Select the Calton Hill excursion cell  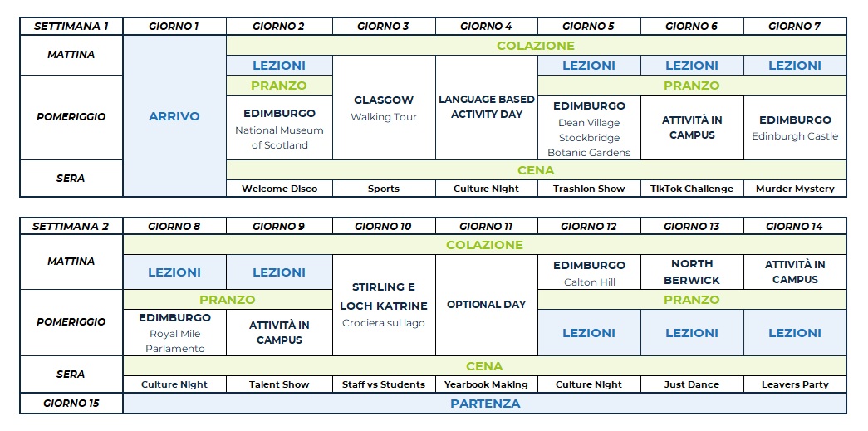click(589, 273)
